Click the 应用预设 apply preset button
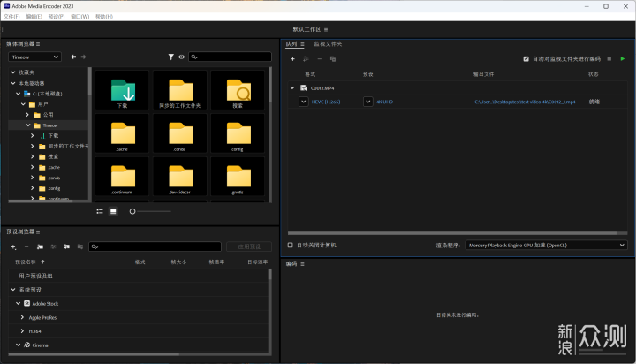The width and height of the screenshot is (636, 364). click(x=249, y=246)
